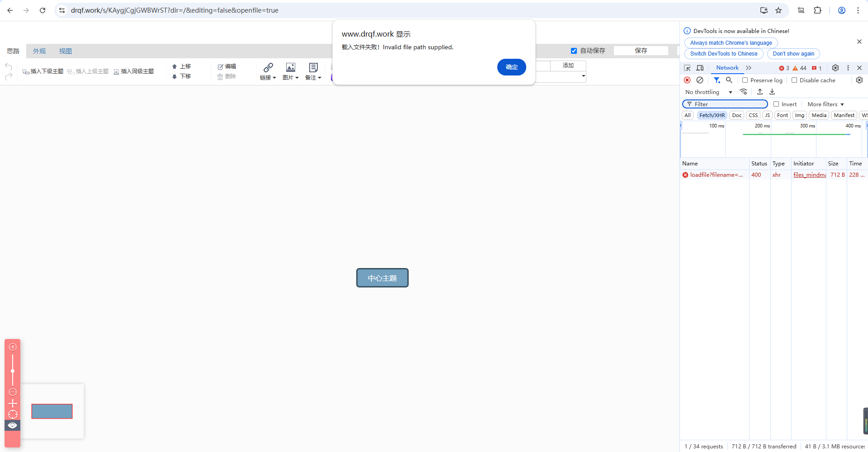This screenshot has width=868, height=452.
Task: Stop recording network log
Action: [687, 80]
